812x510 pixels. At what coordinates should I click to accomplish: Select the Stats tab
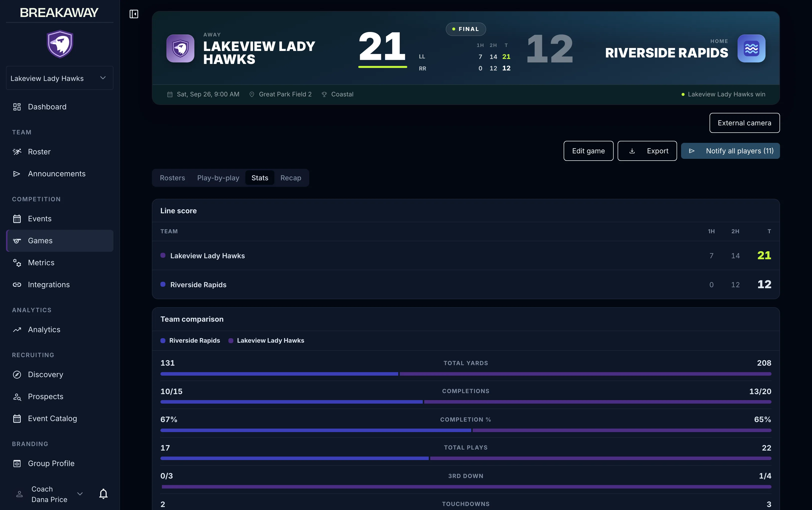(x=260, y=178)
